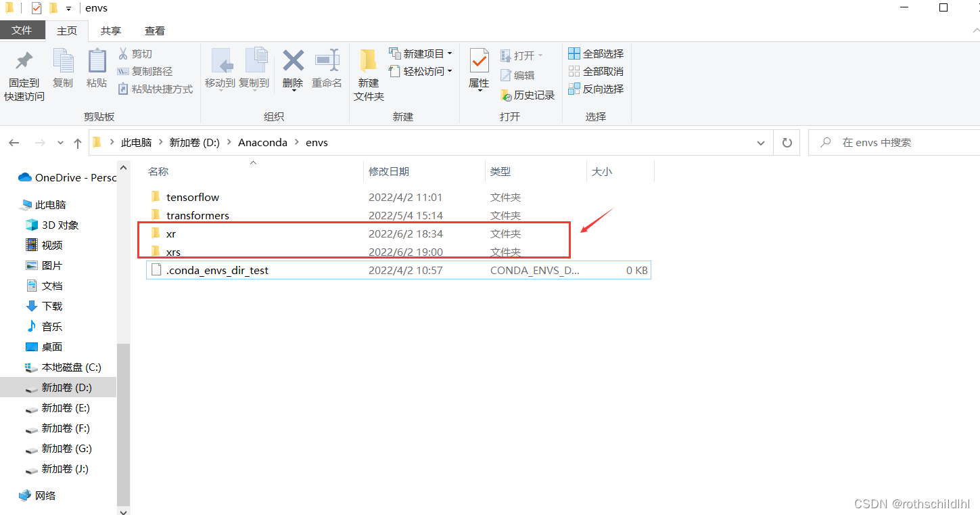Click Select all
Screen dimensions: 980x515
596,53
